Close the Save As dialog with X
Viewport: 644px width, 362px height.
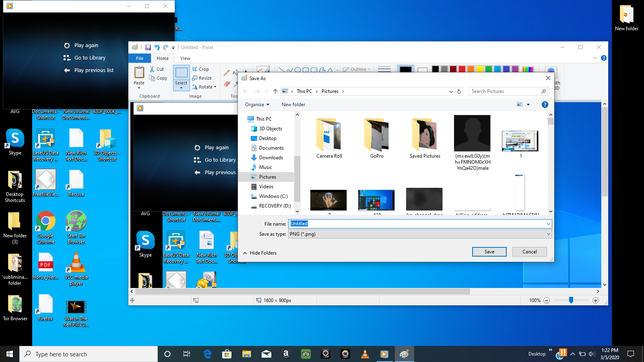point(548,78)
